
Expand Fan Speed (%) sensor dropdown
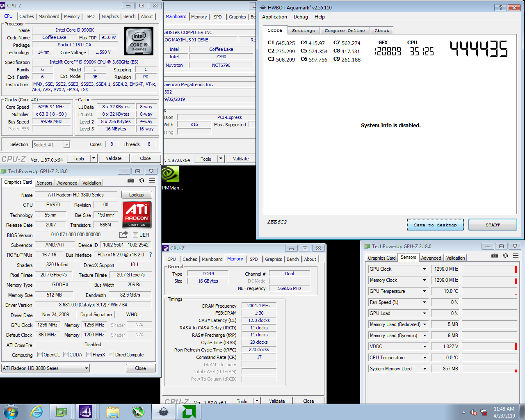click(425, 302)
